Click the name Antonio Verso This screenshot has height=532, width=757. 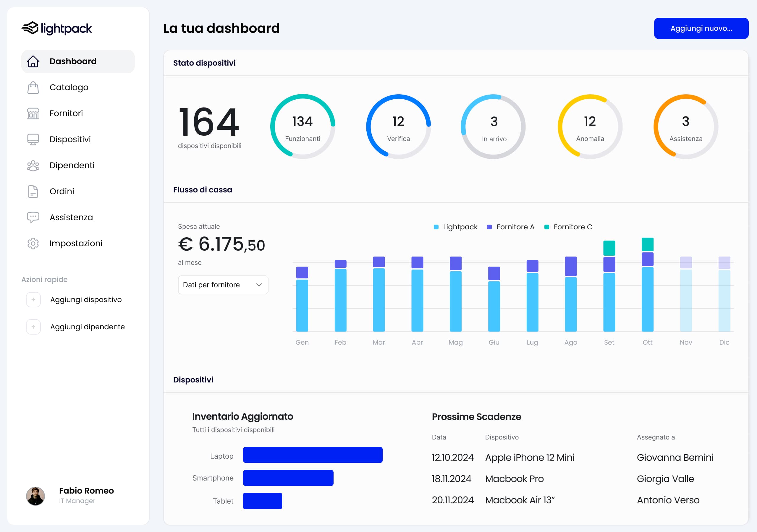point(668,500)
